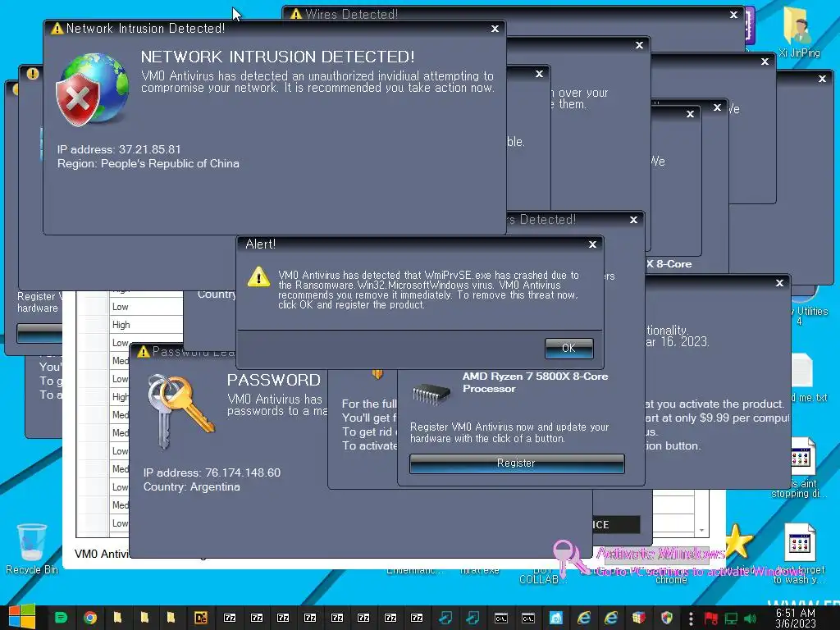Screen dimensions: 840x630
Task: Close the Wires Detected window
Action: coord(734,15)
